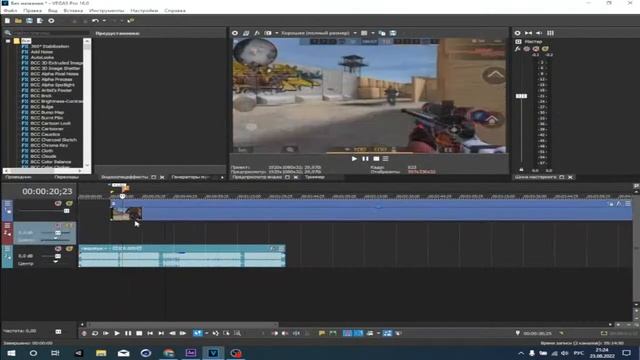Mute video track 1

pyautogui.click(x=58, y=203)
